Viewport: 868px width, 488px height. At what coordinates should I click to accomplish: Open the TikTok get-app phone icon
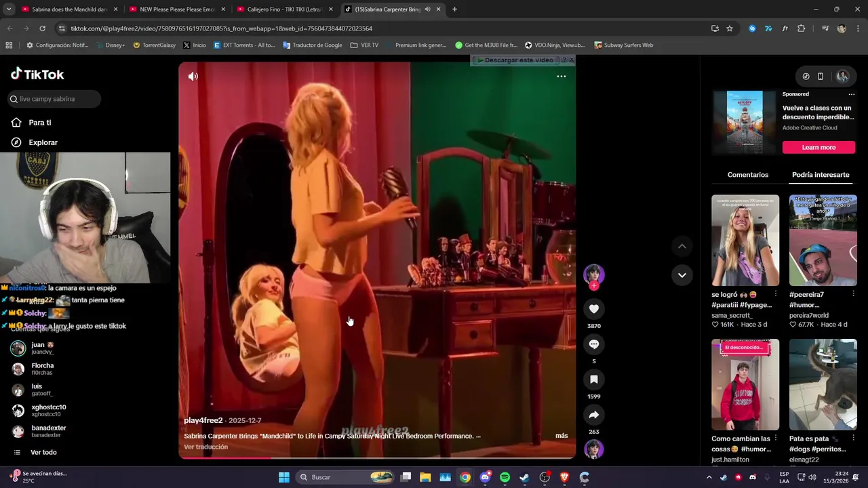[x=820, y=77]
